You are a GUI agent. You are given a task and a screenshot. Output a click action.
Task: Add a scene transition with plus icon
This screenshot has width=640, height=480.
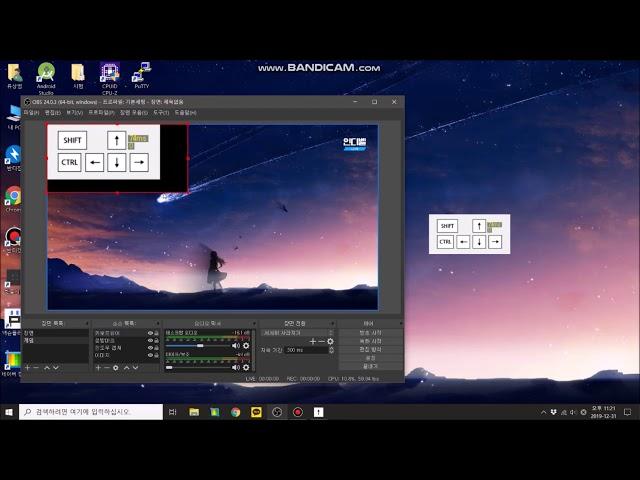[x=313, y=341]
